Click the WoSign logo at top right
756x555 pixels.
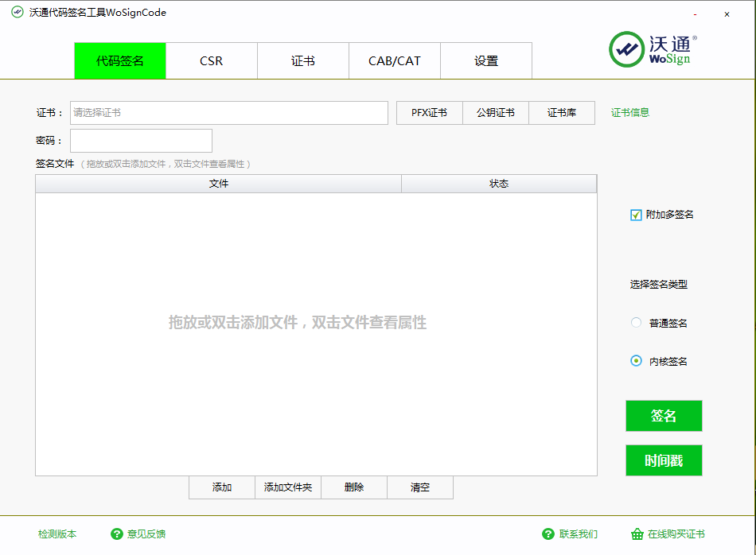[x=653, y=49]
